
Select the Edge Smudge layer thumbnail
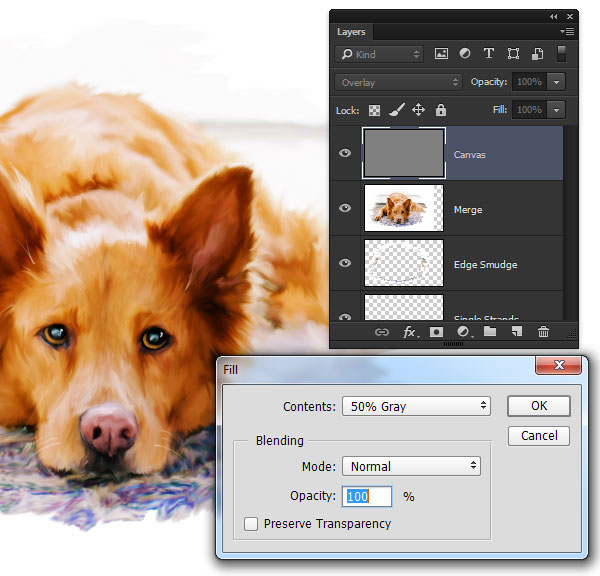404,263
